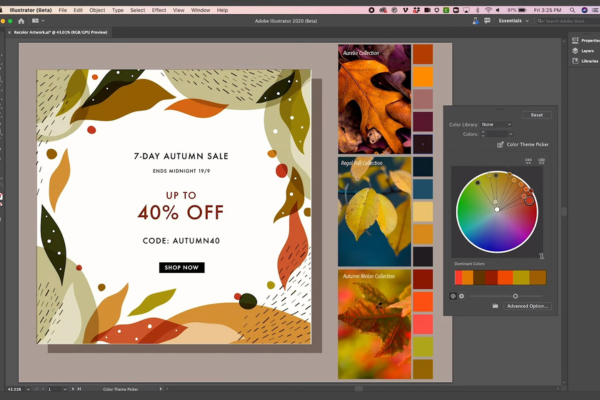600x400 pixels.
Task: Click the large red handle on color wheel
Action: [529, 200]
